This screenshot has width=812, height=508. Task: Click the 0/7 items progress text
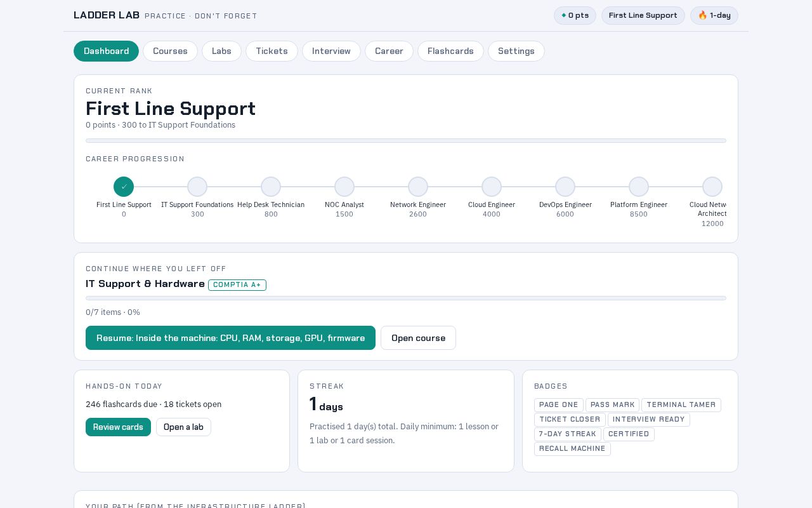point(113,312)
